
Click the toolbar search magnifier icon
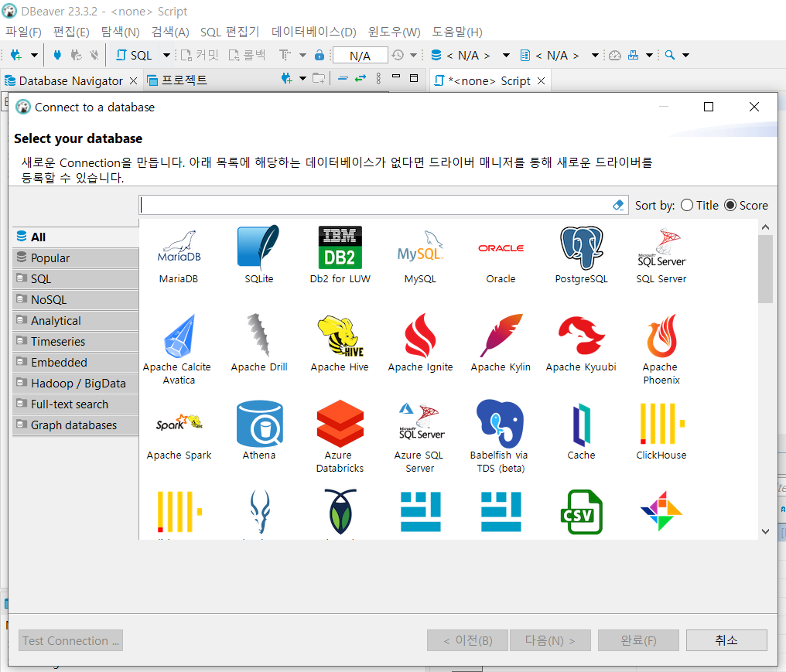[x=670, y=55]
